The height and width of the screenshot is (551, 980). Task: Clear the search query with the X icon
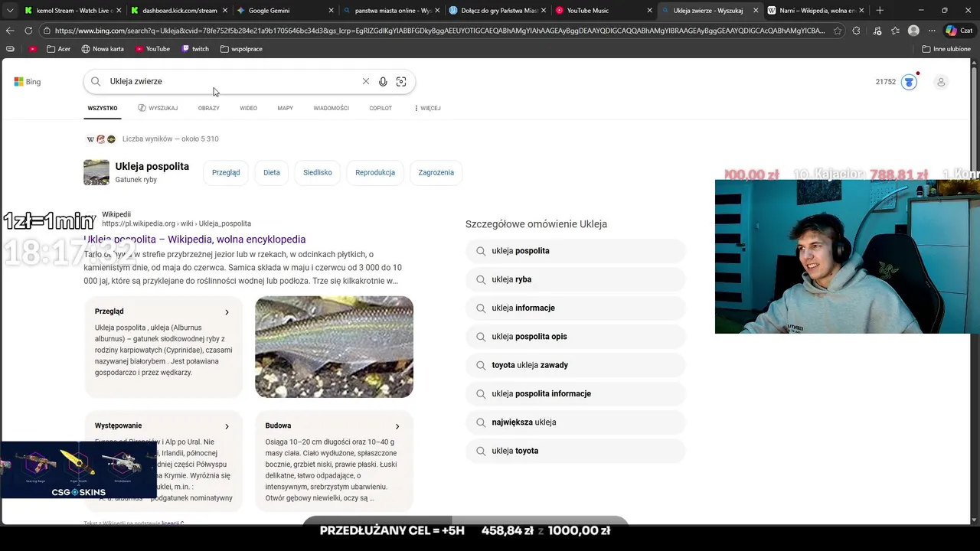pos(366,81)
